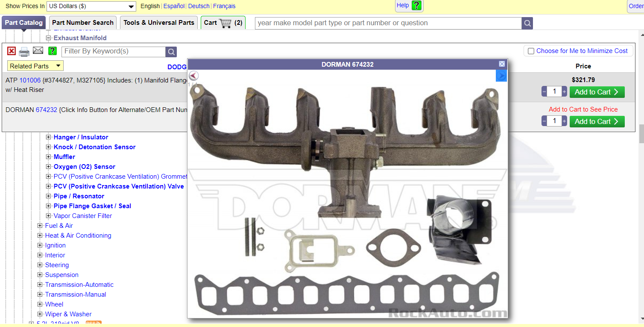The width and height of the screenshot is (644, 327).
Task: Click the page's vertical scrollbar thumb
Action: click(x=641, y=134)
